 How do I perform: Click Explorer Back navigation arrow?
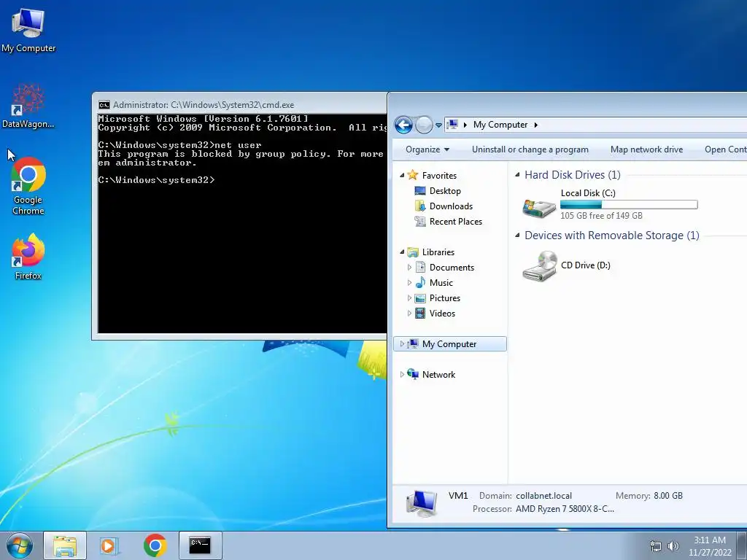pyautogui.click(x=403, y=125)
